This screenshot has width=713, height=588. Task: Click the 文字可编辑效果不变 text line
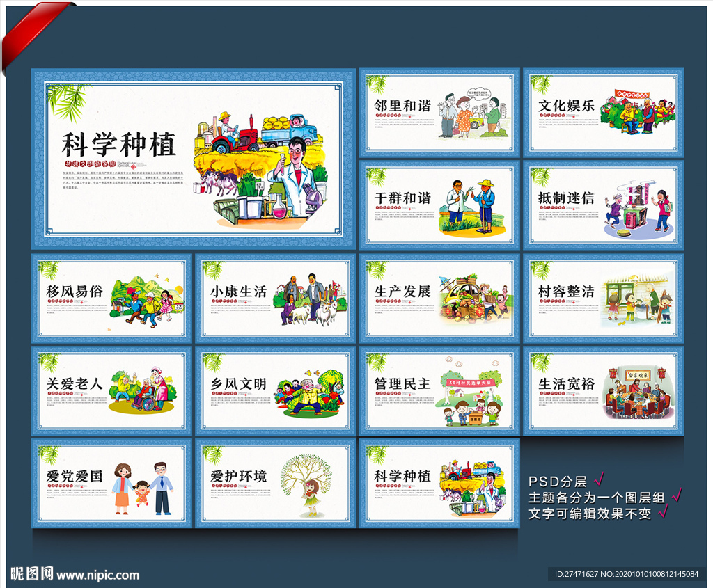(x=590, y=514)
